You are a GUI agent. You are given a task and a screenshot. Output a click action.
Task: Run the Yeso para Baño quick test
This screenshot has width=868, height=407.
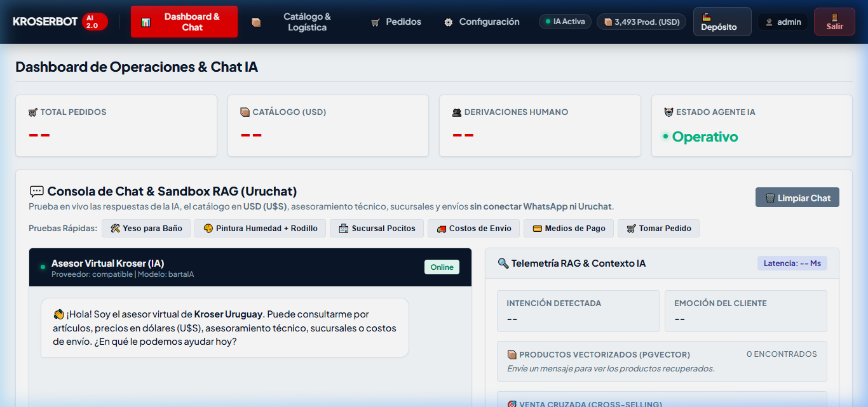coord(146,228)
